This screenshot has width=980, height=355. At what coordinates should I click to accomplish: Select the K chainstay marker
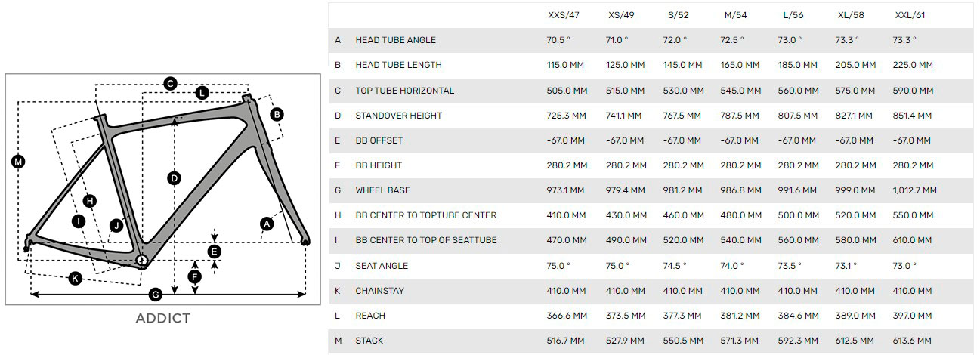[x=75, y=279]
